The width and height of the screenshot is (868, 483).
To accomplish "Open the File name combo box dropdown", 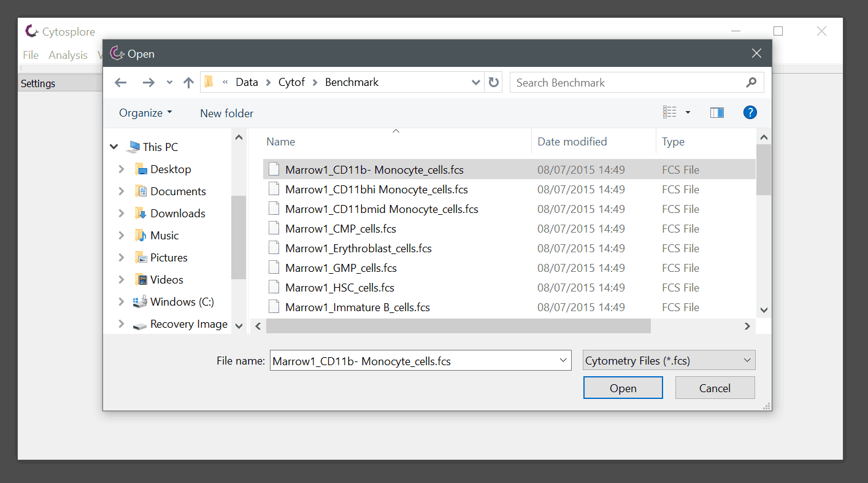I will 564,361.
